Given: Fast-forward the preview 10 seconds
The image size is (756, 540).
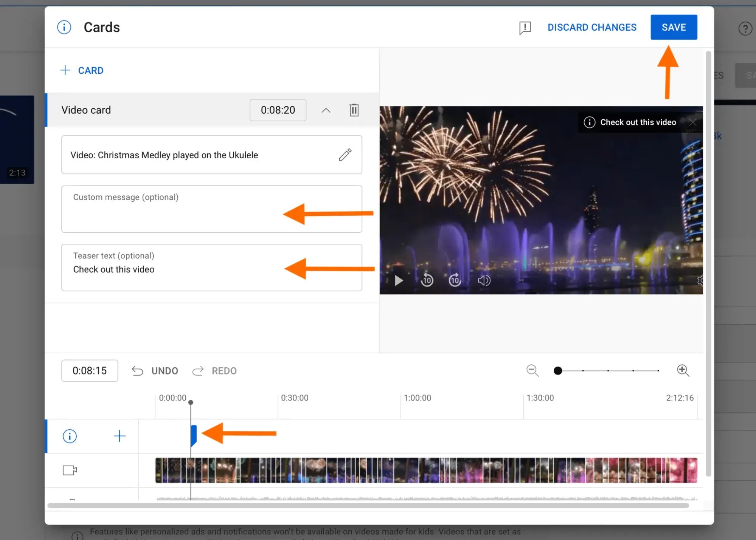Looking at the screenshot, I should (455, 280).
